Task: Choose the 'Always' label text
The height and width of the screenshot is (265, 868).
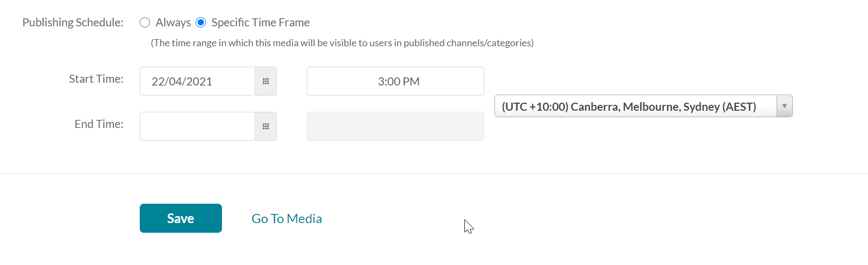Action: (x=173, y=23)
